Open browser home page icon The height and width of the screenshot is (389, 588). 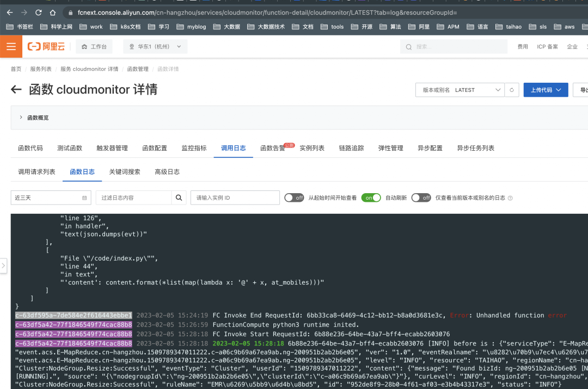tap(52, 13)
